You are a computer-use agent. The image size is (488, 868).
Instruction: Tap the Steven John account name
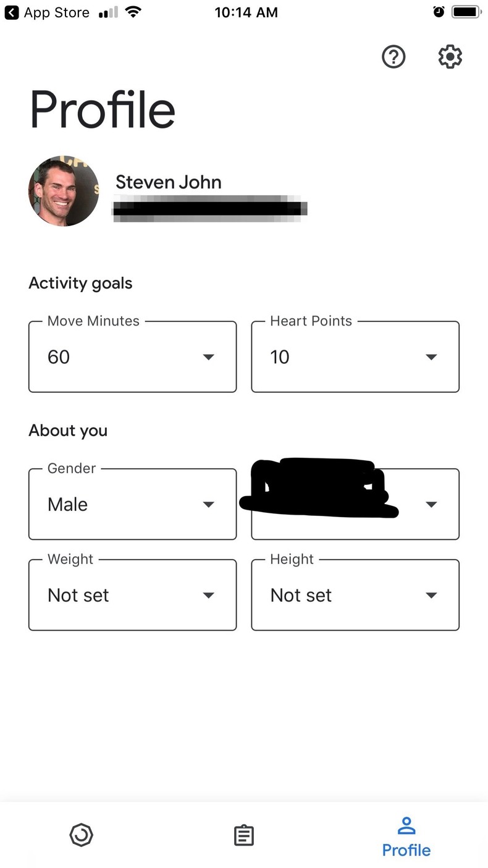[168, 182]
